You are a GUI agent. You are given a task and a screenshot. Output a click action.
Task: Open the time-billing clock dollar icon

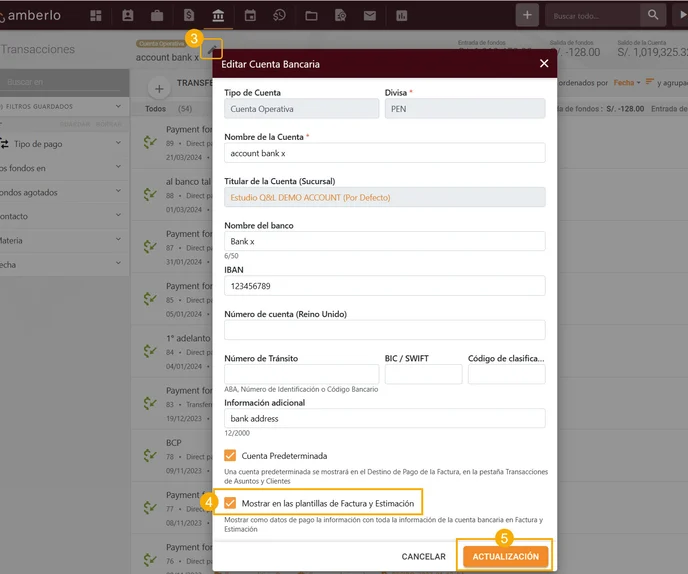coord(279,16)
